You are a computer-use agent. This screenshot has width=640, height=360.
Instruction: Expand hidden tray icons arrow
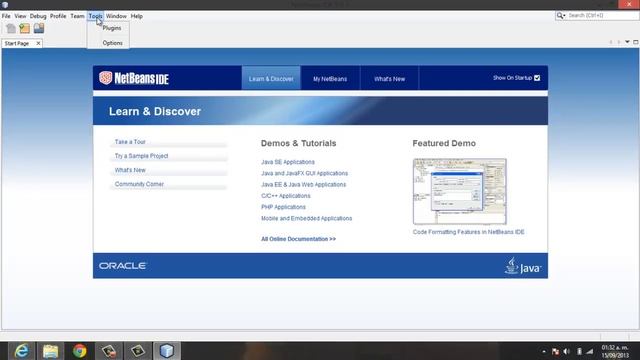pos(544,351)
